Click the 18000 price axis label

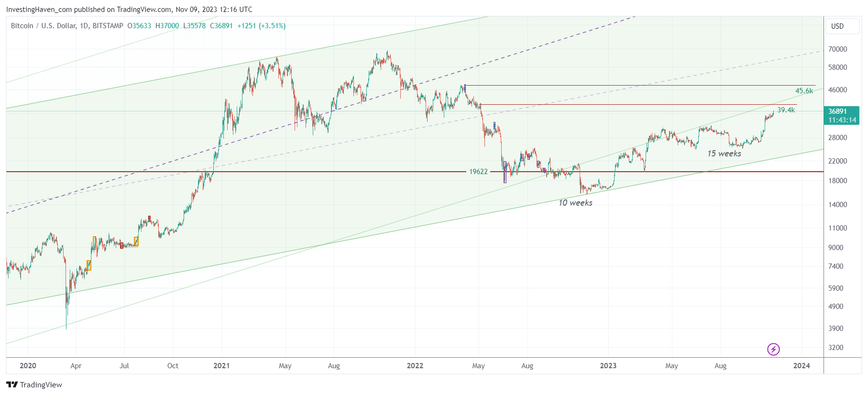837,181
